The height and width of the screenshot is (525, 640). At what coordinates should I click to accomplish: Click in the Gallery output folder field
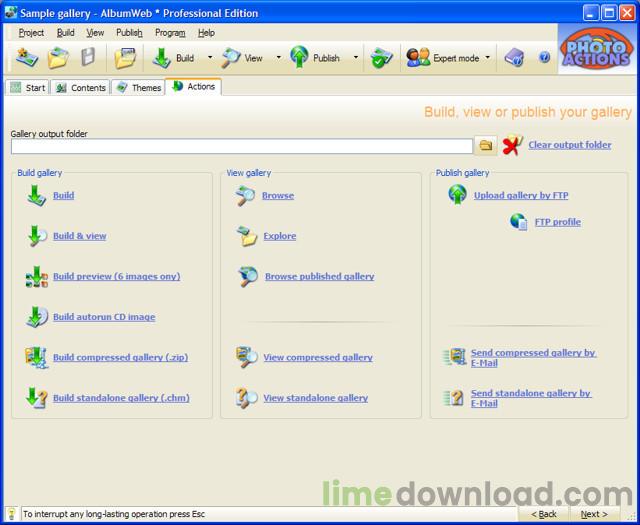(x=242, y=146)
